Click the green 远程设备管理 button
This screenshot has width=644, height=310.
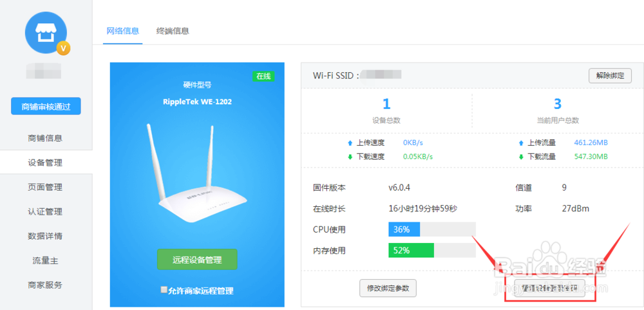197,260
